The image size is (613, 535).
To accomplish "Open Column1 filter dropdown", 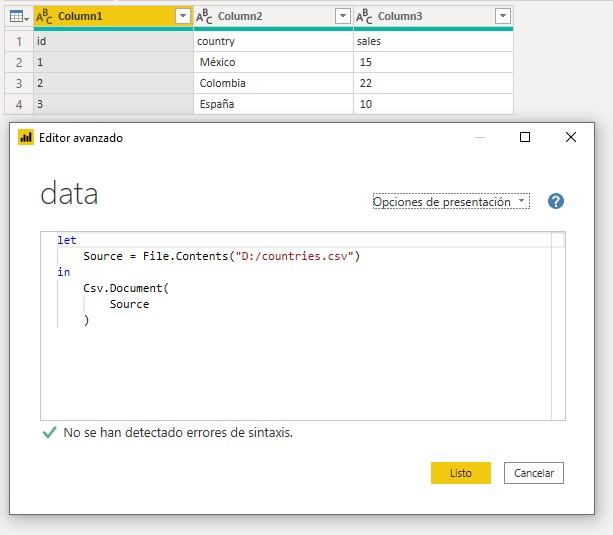I will pos(183,16).
